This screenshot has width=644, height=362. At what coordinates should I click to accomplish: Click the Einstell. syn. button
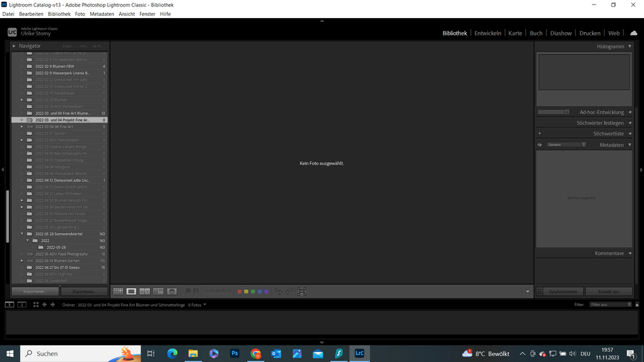[609, 291]
